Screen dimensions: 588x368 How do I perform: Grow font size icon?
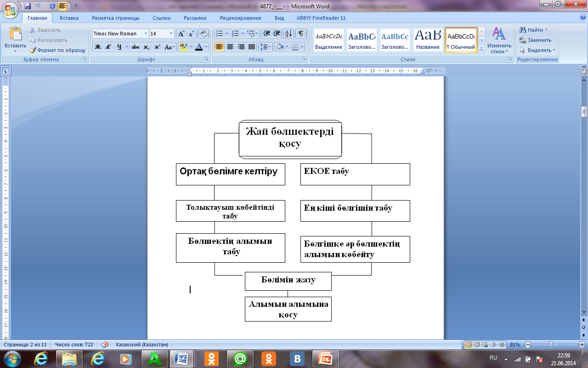click(181, 34)
